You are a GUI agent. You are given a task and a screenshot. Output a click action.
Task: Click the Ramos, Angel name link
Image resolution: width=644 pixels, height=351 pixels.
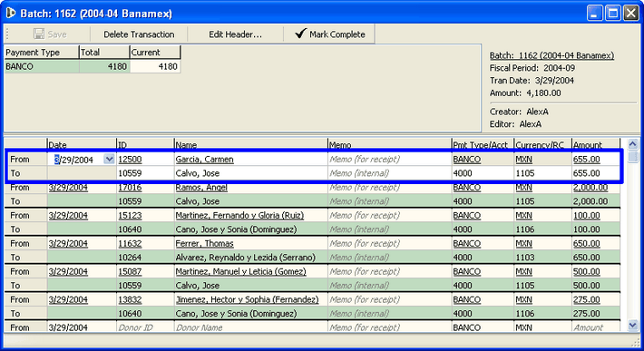(x=201, y=187)
